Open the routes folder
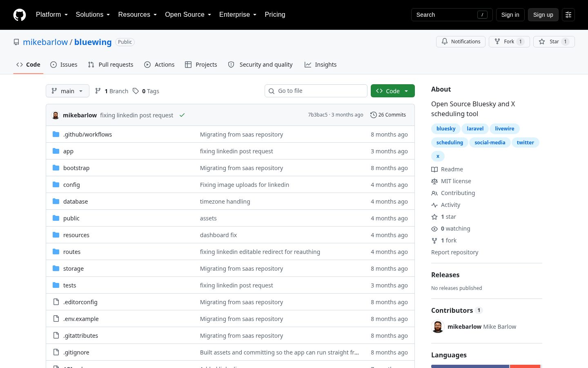The height and width of the screenshot is (368, 588). [72, 252]
